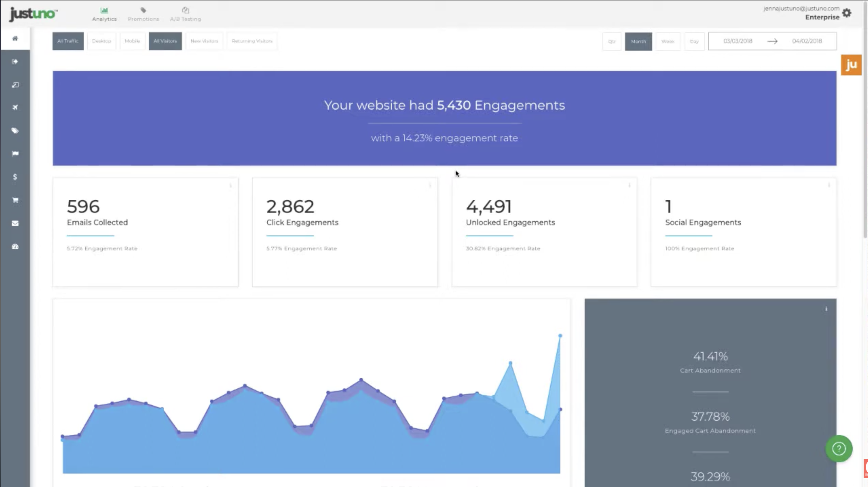868x487 pixels.
Task: Click the orange 'ju' side widget
Action: click(x=851, y=65)
